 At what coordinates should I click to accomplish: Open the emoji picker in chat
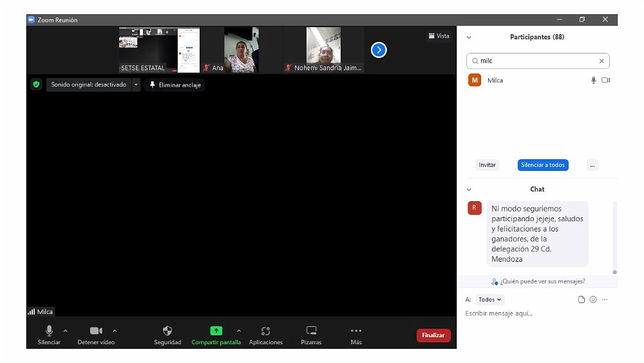pyautogui.click(x=593, y=300)
